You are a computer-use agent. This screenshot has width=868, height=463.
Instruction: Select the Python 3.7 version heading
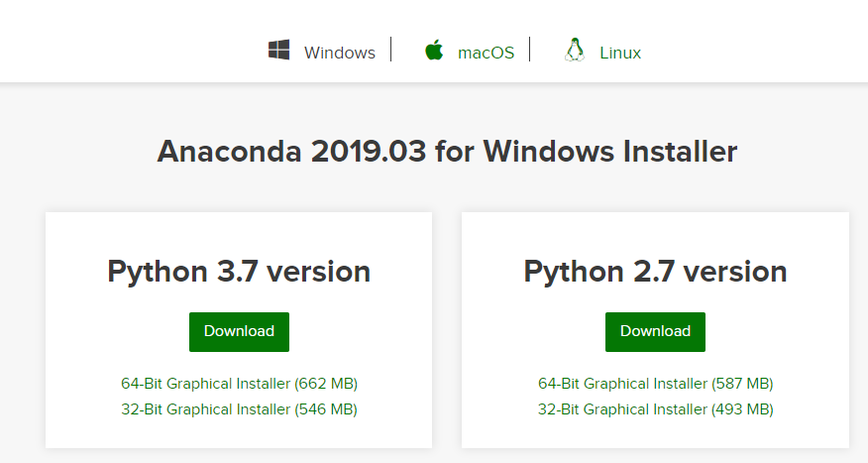[x=239, y=272]
